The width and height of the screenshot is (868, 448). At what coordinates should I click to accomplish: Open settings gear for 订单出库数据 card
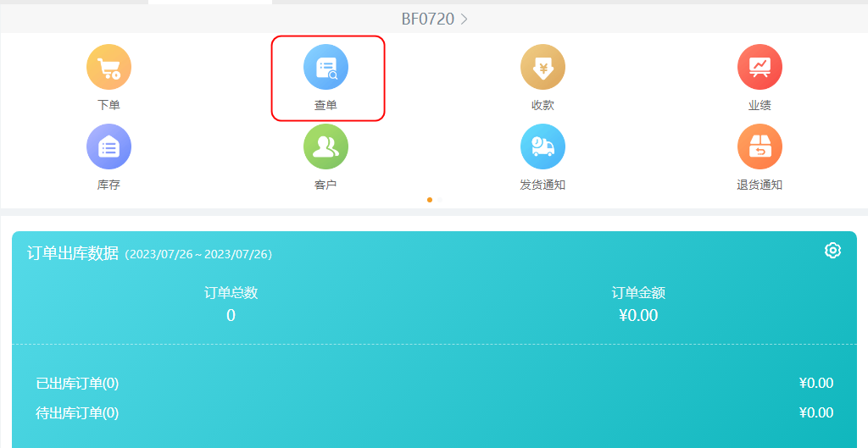click(832, 250)
